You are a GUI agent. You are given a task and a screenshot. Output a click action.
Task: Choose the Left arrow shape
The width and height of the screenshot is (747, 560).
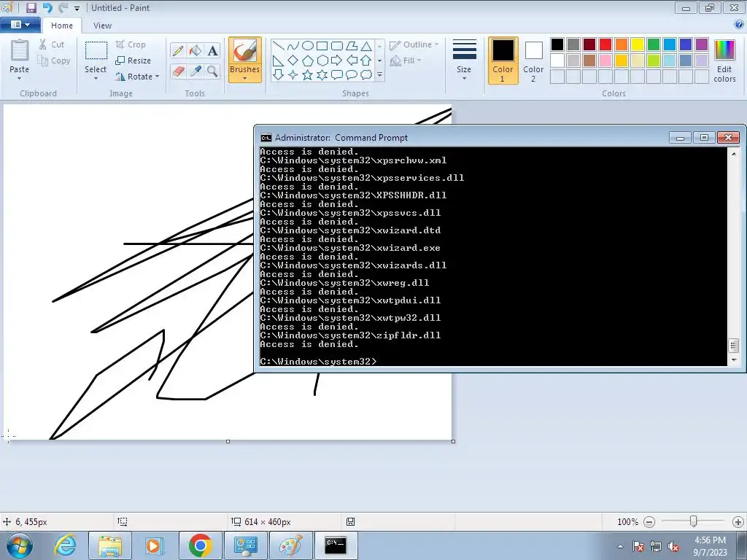pos(352,61)
